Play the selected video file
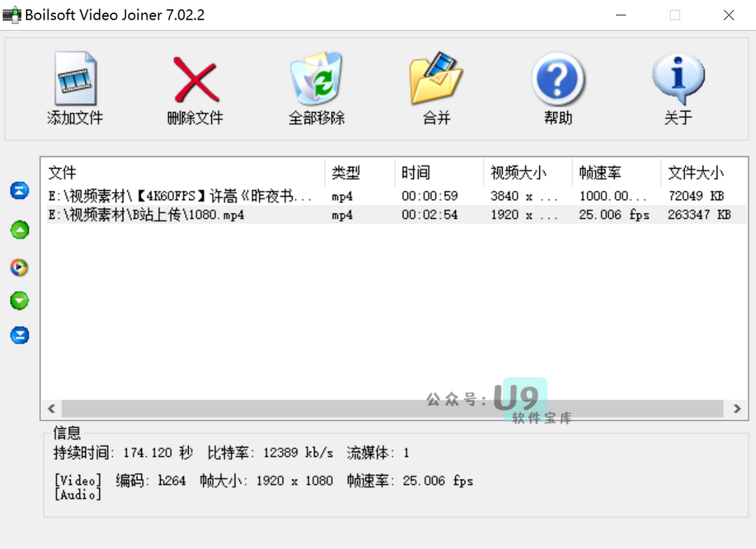Viewport: 756px width, 549px height. point(20,267)
